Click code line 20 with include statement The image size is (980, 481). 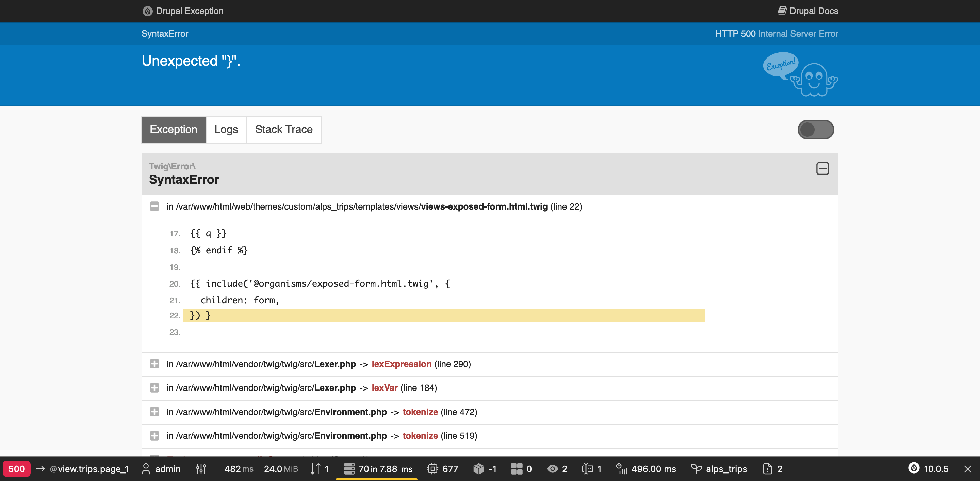coord(320,284)
